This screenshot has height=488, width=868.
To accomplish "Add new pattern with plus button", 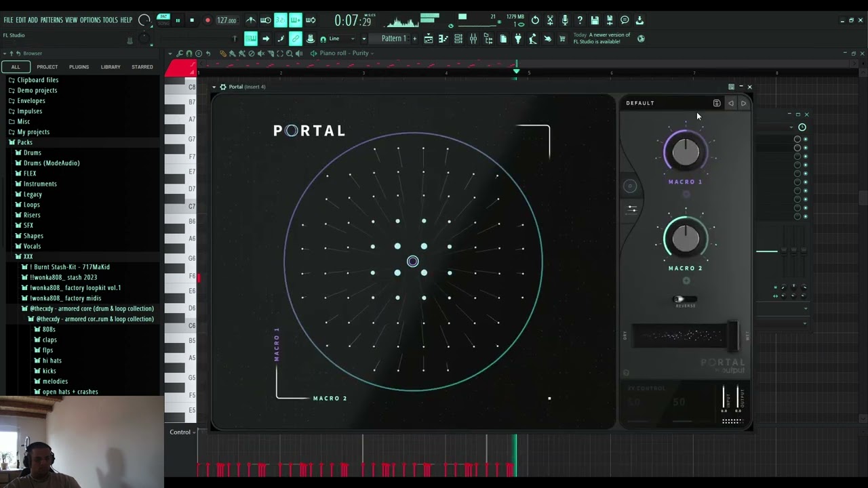I will (414, 39).
